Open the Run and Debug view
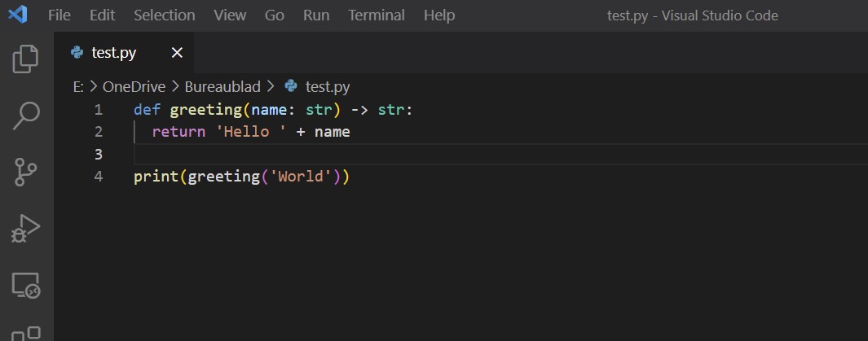 (26, 228)
